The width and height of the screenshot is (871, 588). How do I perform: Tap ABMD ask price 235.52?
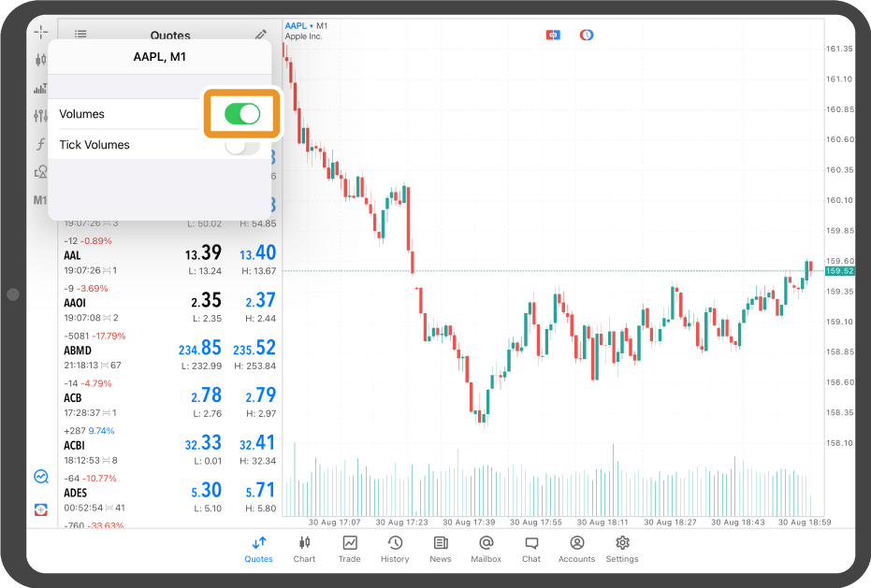point(254,348)
